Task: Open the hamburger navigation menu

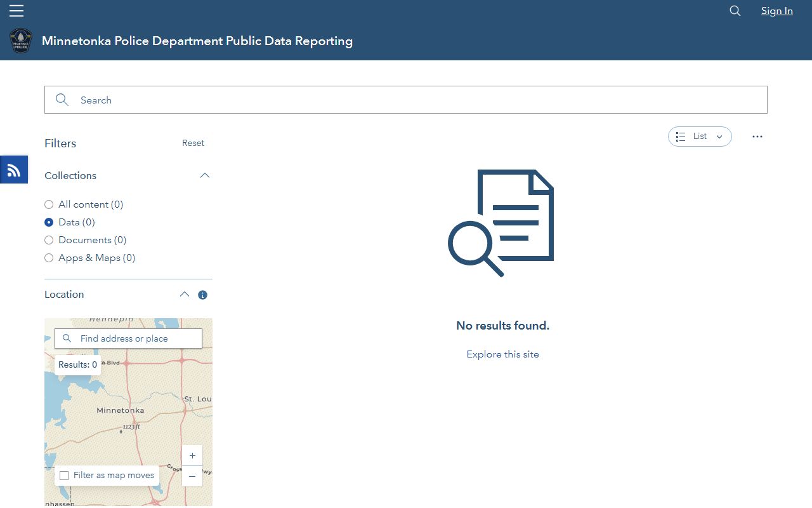Action: [16, 11]
